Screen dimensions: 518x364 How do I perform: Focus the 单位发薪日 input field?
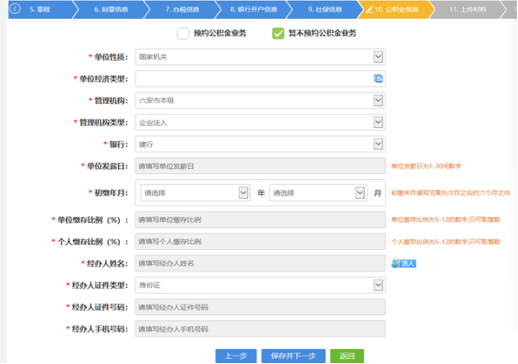pos(260,166)
